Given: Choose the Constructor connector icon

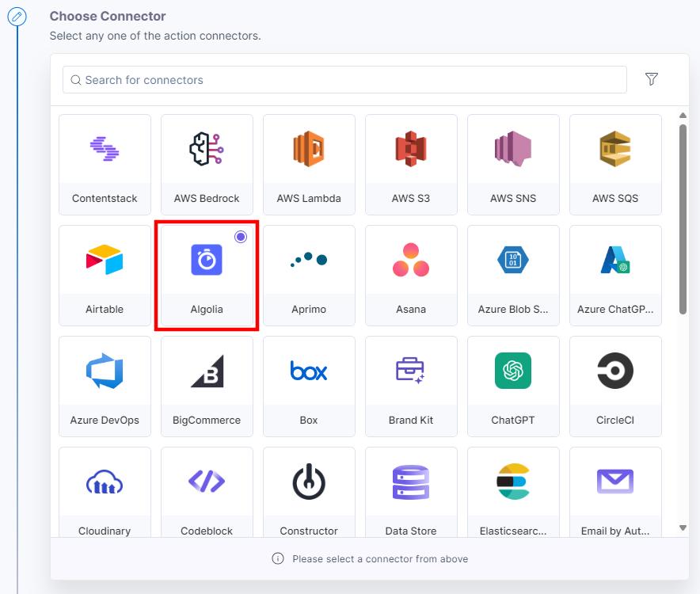Looking at the screenshot, I should (x=309, y=482).
